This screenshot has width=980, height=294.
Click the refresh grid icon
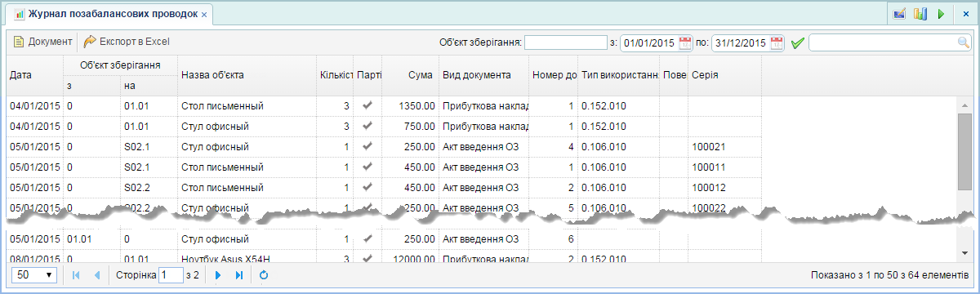click(x=263, y=275)
